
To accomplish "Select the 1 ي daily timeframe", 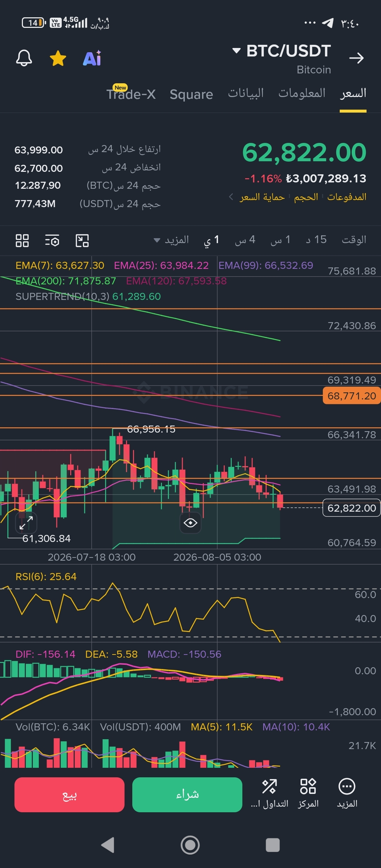I will coord(212,240).
